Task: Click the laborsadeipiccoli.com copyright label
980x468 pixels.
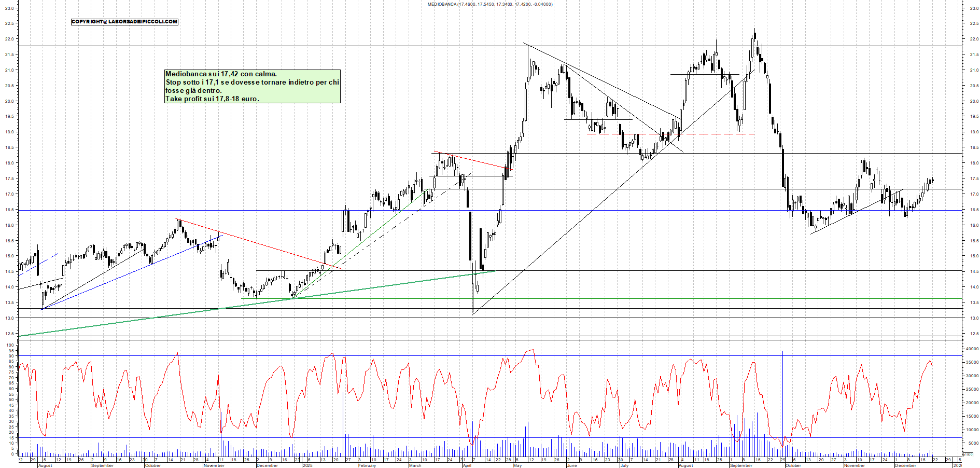Action: point(124,22)
